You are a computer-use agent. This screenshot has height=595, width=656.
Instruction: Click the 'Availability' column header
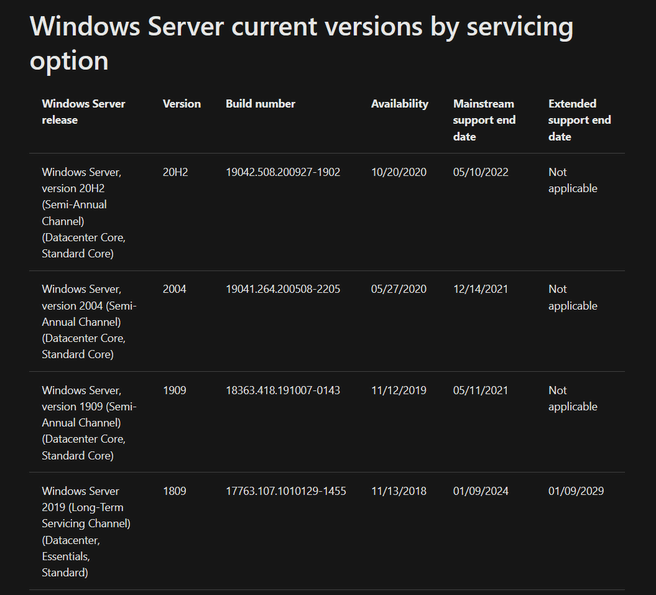click(x=400, y=104)
